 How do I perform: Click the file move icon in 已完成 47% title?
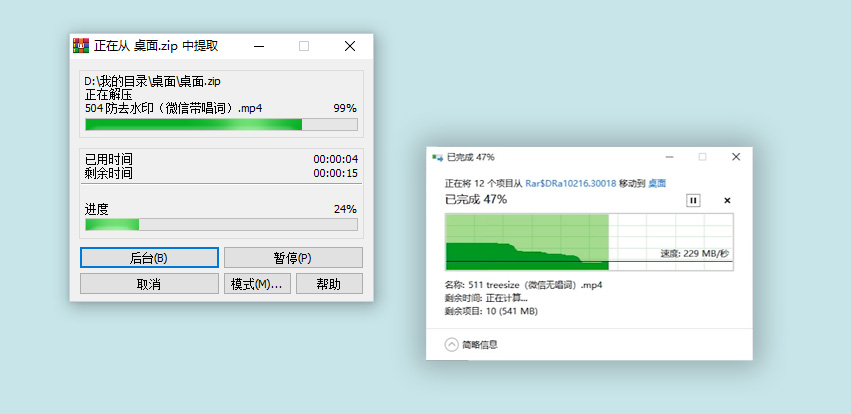437,157
